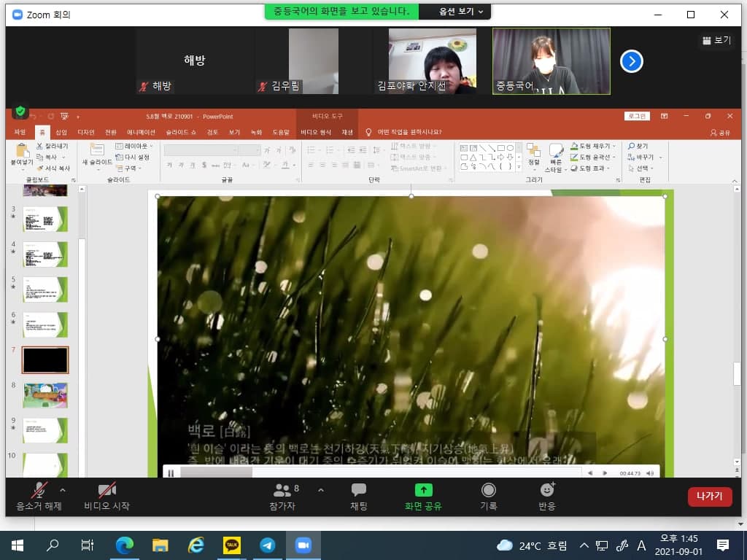Switch to the 애니메이션 ribbon tab
The image size is (747, 560).
tap(141, 132)
